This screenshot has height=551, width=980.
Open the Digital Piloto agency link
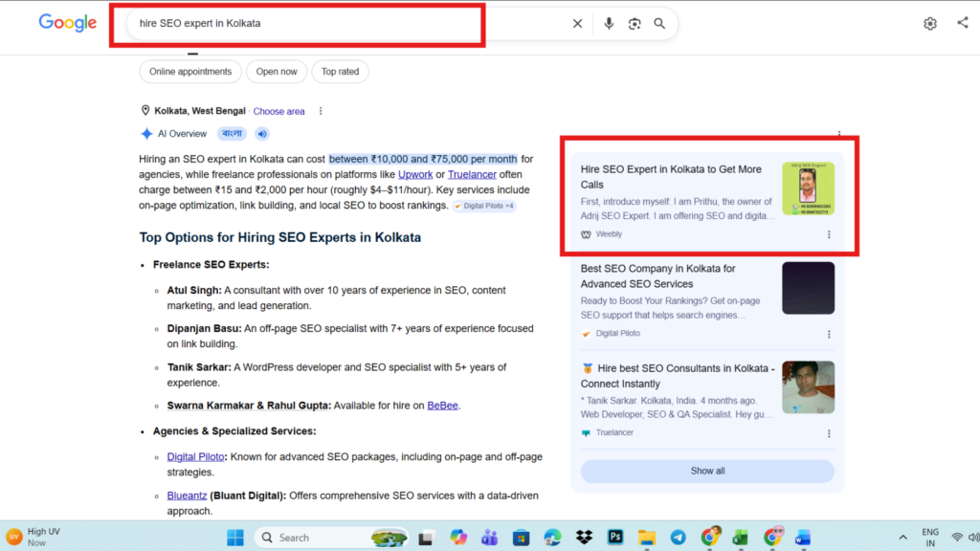(x=195, y=456)
